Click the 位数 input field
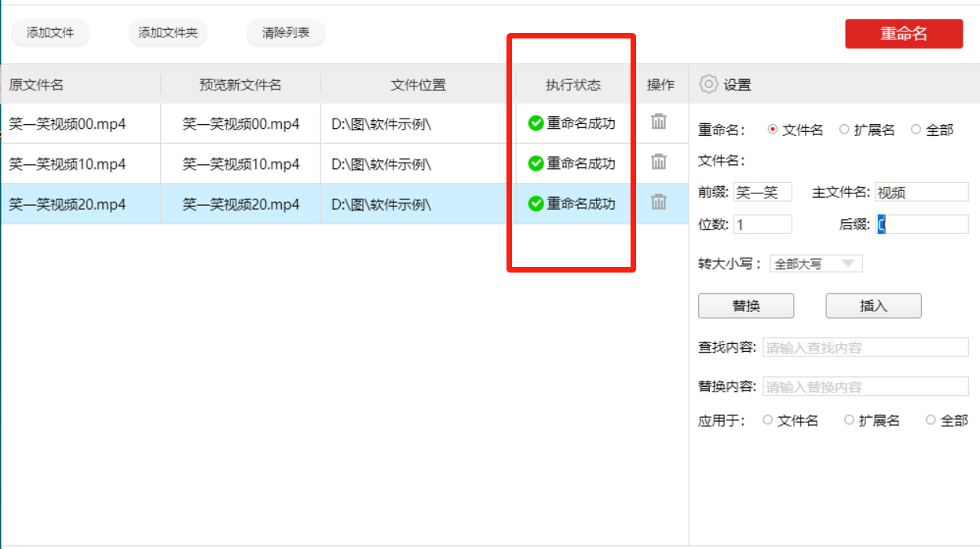The width and height of the screenshot is (980, 549). tap(762, 225)
